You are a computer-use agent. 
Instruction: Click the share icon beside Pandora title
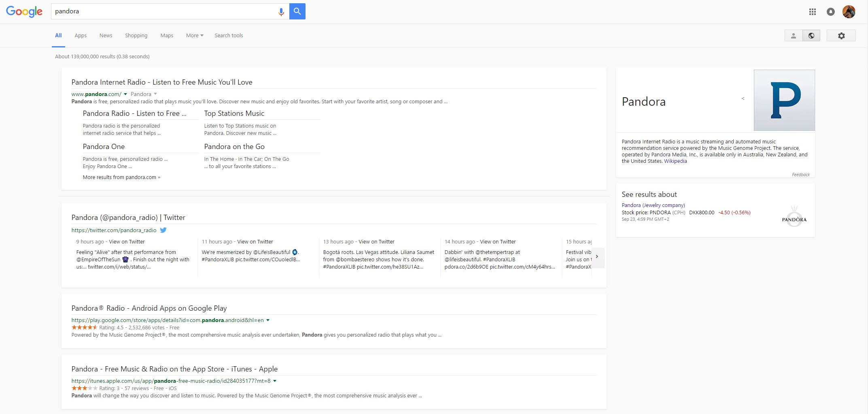(743, 98)
